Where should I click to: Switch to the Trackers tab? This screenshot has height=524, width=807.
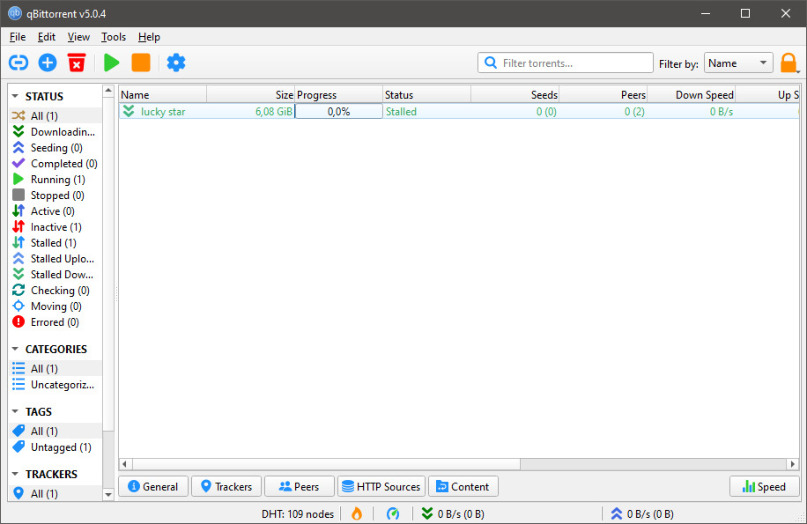pyautogui.click(x=225, y=487)
